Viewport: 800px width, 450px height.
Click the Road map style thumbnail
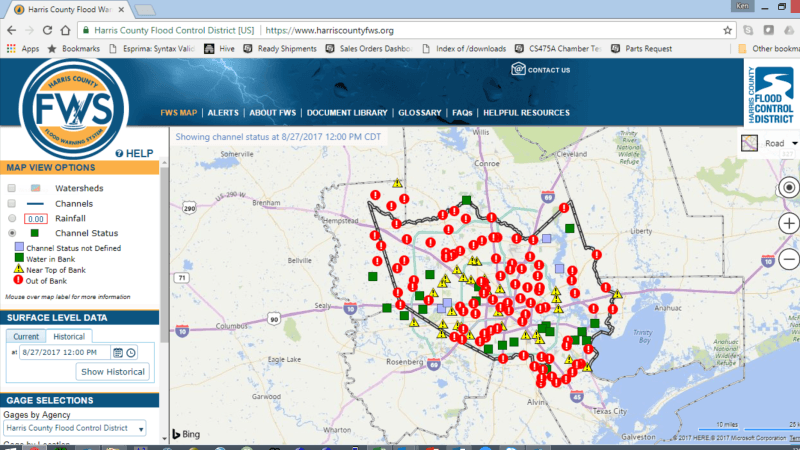pos(749,143)
